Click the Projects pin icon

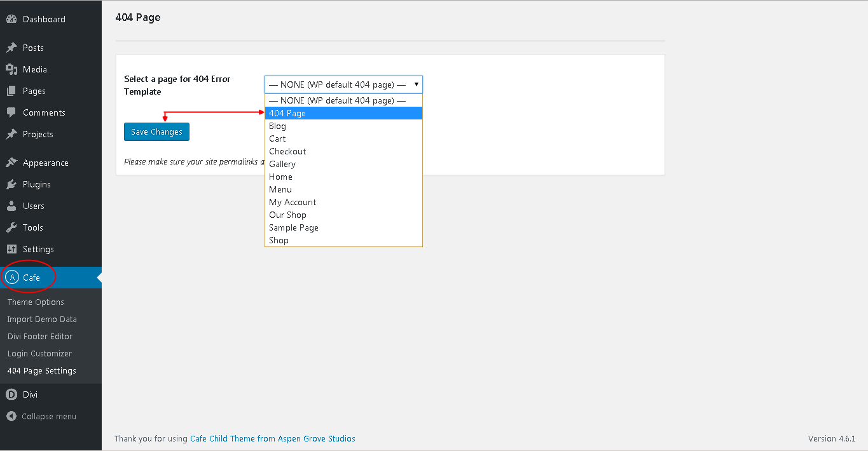click(x=11, y=134)
